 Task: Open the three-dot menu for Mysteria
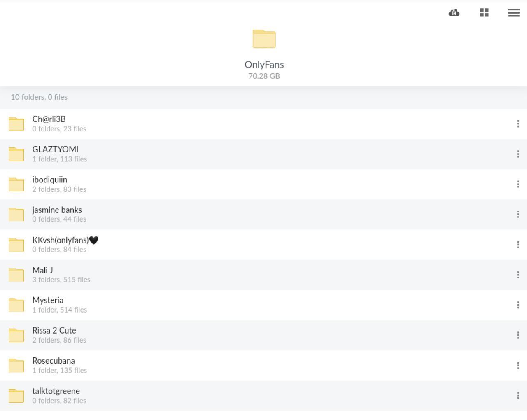click(518, 305)
